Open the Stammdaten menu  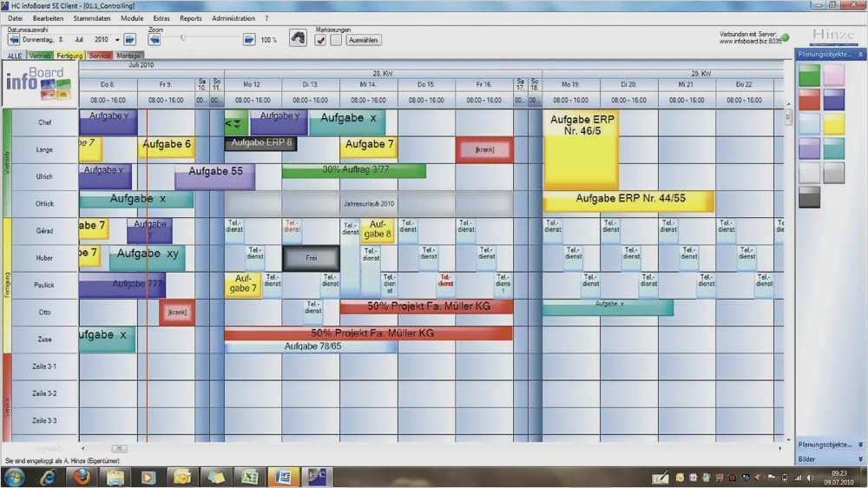[90, 17]
